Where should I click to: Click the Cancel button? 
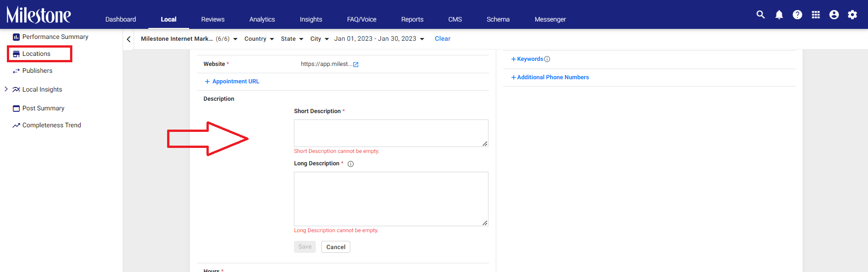click(x=336, y=247)
